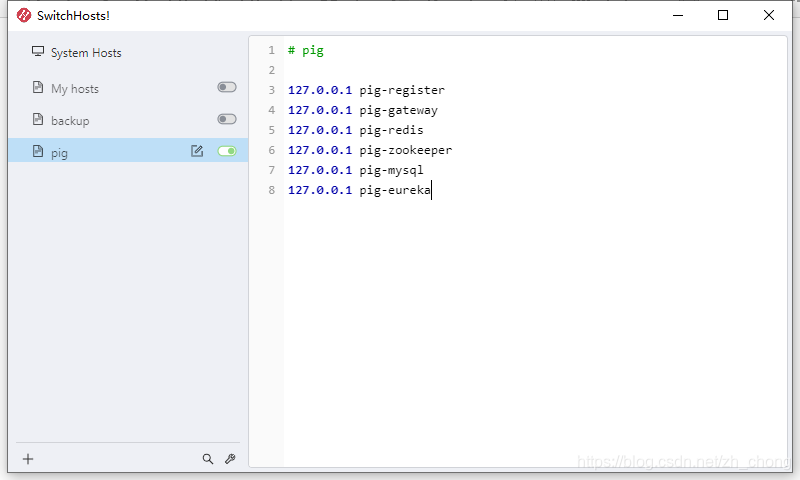
Task: Select the pig hosts entry
Action: (128, 150)
